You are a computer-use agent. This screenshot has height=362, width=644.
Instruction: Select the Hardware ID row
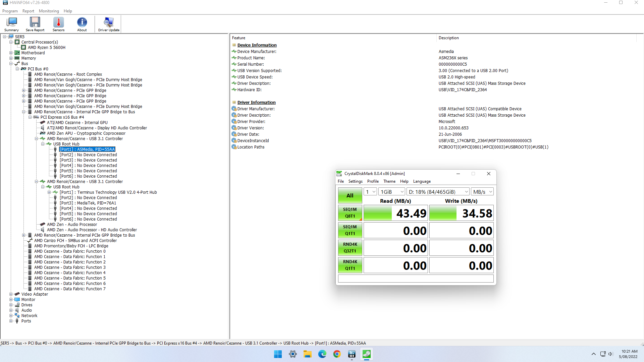tap(436, 90)
